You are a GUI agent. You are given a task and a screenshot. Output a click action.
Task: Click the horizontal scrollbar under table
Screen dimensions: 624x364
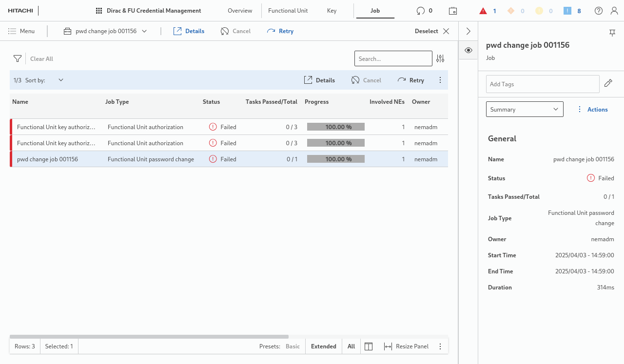click(x=149, y=336)
